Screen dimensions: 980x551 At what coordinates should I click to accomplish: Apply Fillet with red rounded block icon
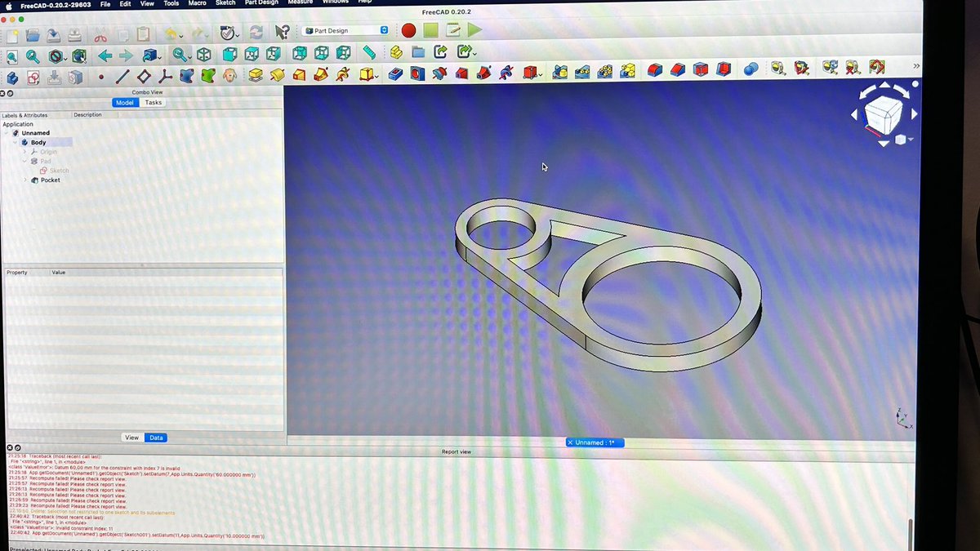pos(654,70)
